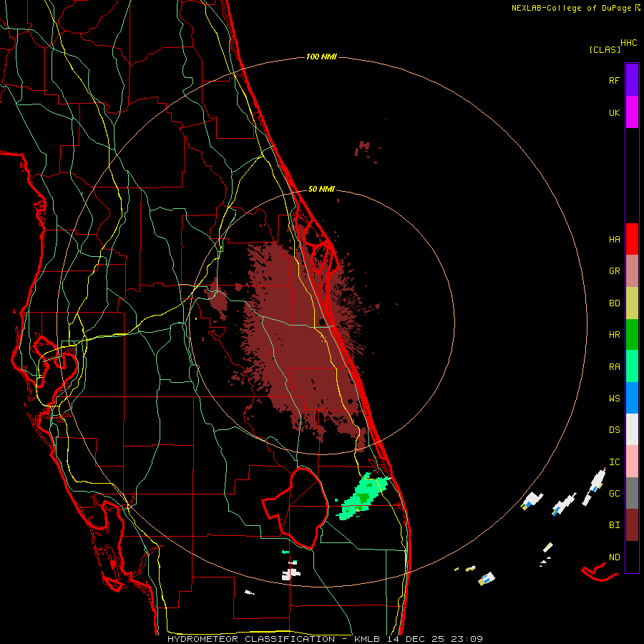Click the "BD" legend label

(614, 303)
